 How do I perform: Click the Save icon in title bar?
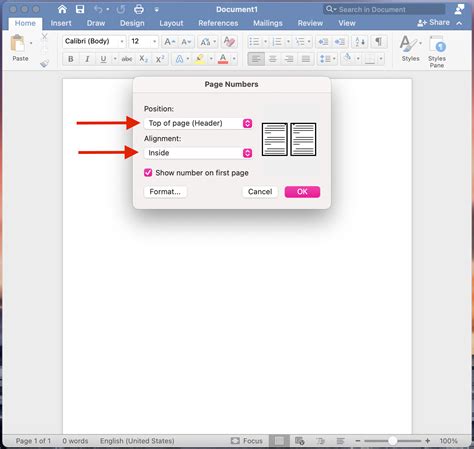80,9
